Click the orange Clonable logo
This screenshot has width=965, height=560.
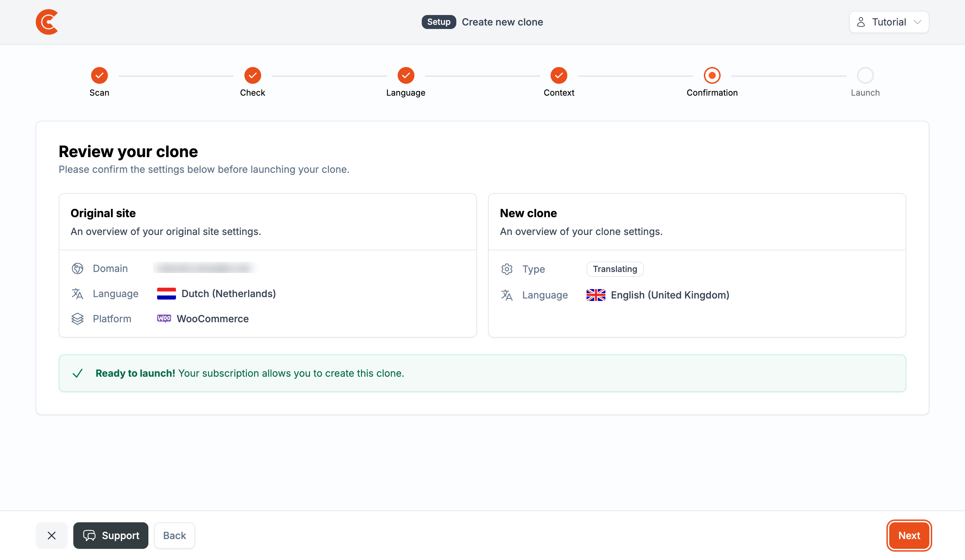(x=47, y=22)
